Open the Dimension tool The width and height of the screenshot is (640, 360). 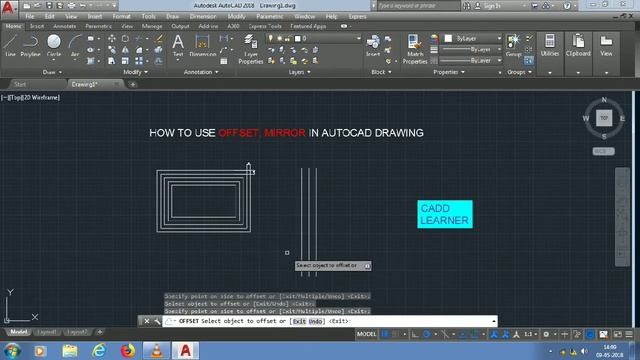pyautogui.click(x=202, y=45)
